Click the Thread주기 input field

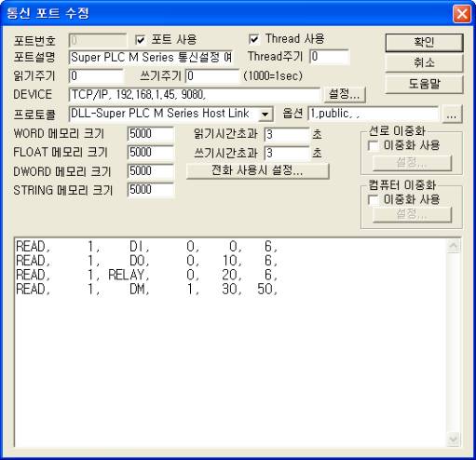point(330,57)
